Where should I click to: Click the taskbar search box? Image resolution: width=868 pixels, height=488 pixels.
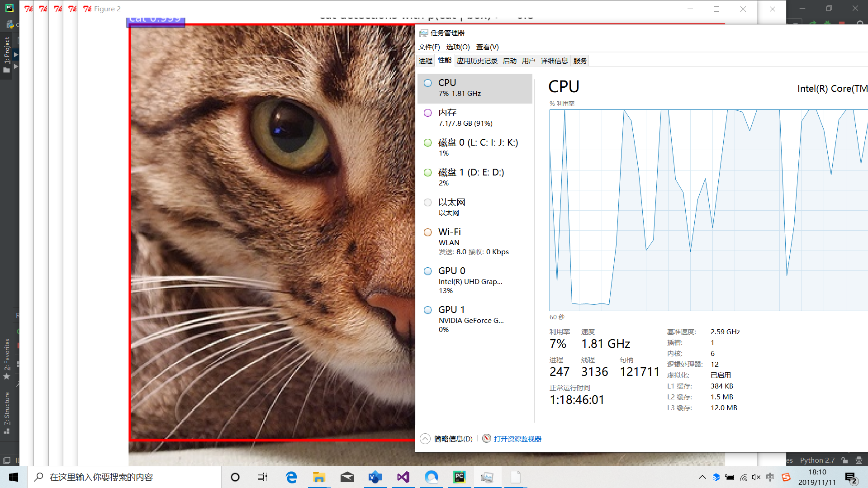(124, 477)
